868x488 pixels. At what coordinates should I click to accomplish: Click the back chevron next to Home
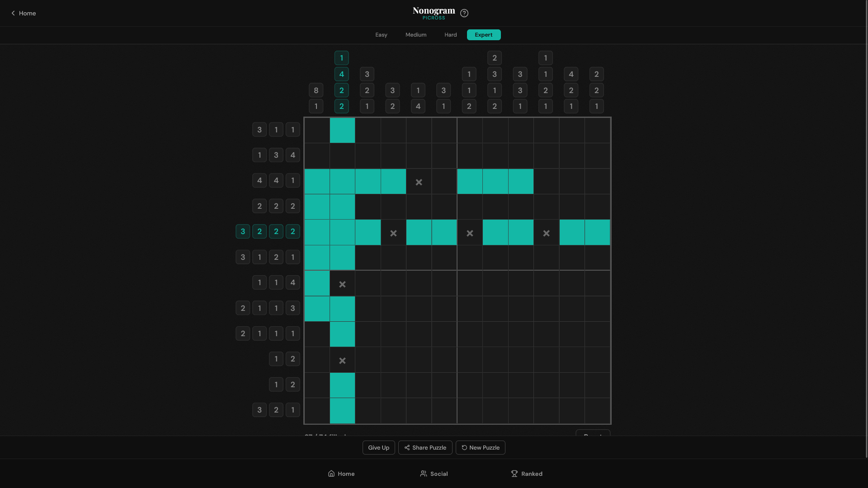(13, 13)
